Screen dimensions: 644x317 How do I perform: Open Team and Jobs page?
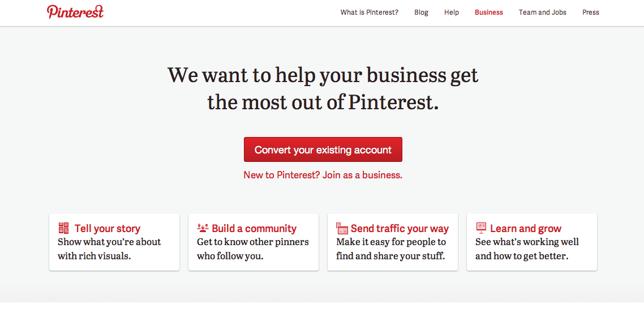(x=542, y=12)
